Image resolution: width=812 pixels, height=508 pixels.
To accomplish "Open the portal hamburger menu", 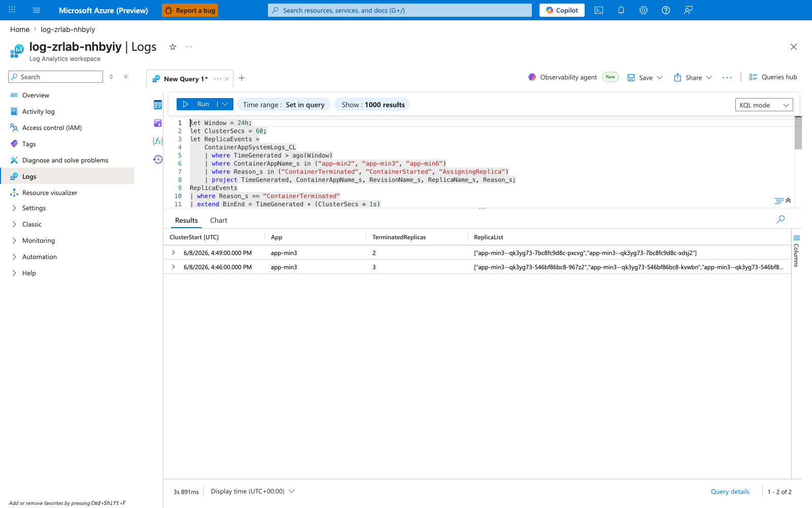I will coord(37,10).
